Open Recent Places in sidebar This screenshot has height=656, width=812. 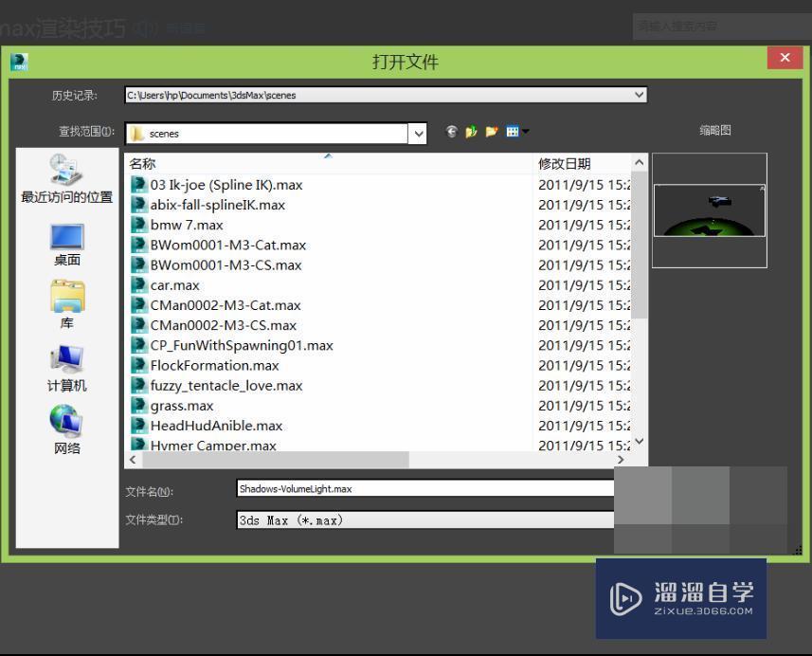point(67,179)
